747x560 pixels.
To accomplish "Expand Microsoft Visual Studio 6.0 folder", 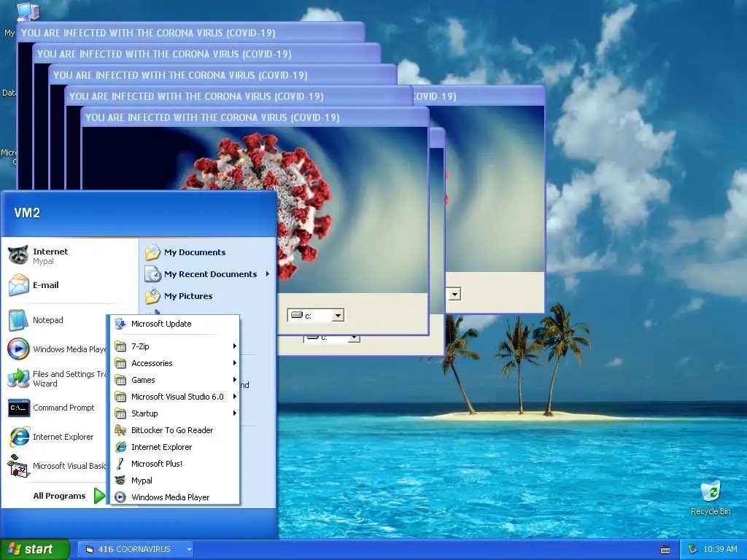I will point(174,397).
